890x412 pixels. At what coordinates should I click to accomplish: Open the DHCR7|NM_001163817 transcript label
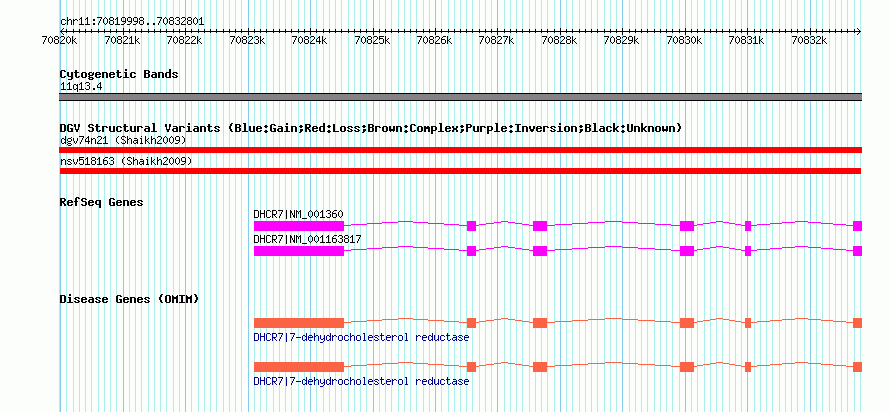coord(307,239)
